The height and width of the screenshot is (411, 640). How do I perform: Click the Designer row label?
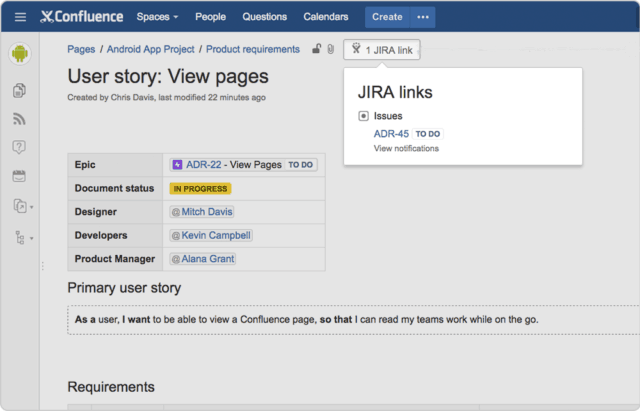(x=96, y=212)
